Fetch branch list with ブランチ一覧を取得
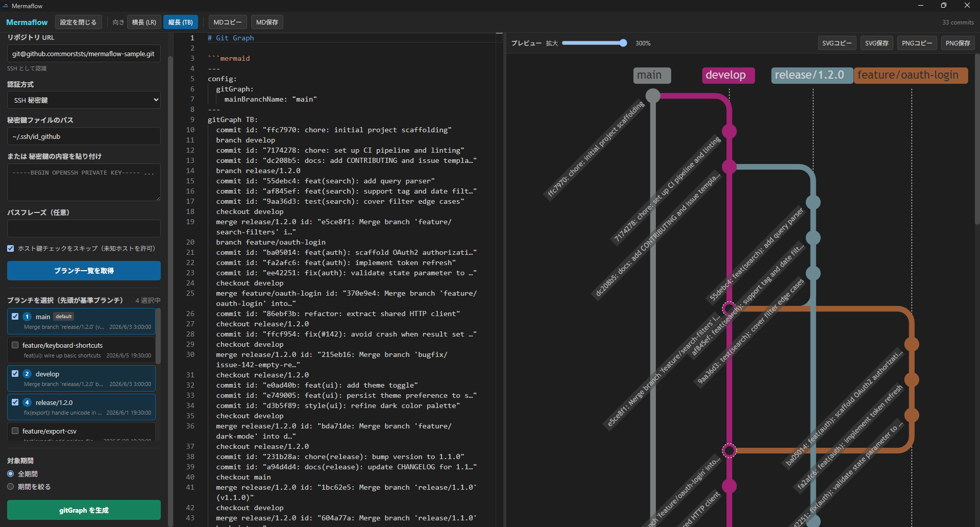980x527 pixels. tap(84, 271)
